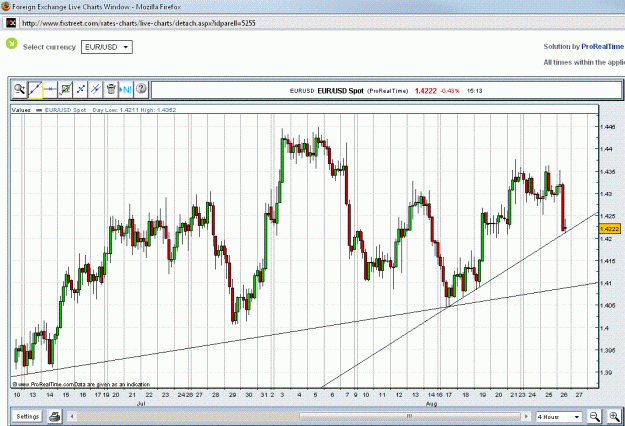Click the 1.39 level on price axis
The image size is (625, 426).
pos(605,373)
